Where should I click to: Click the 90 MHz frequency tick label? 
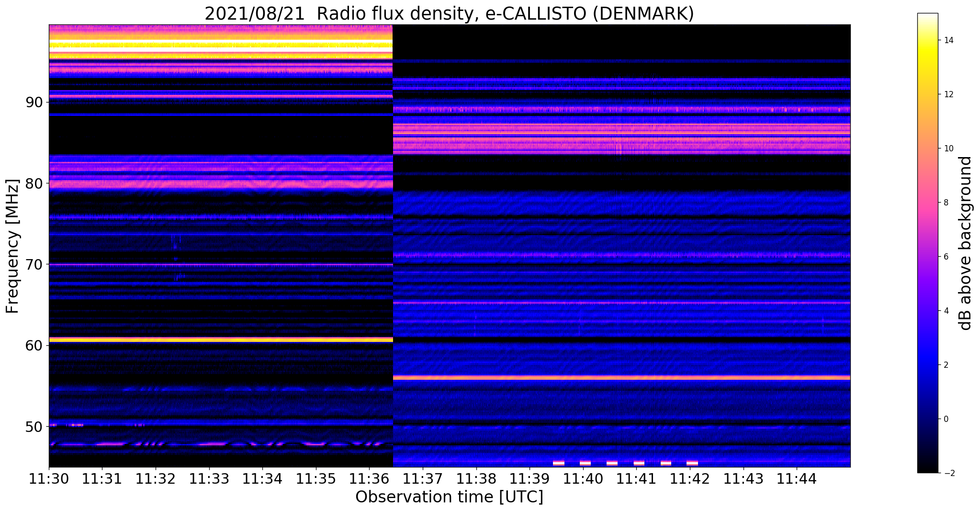[35, 102]
